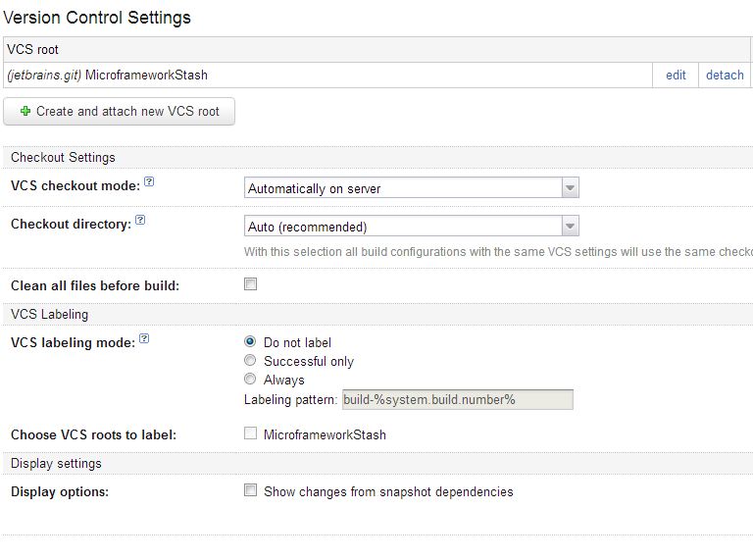Open the VCS checkout mode dropdown
753x560 pixels.
[x=412, y=187]
